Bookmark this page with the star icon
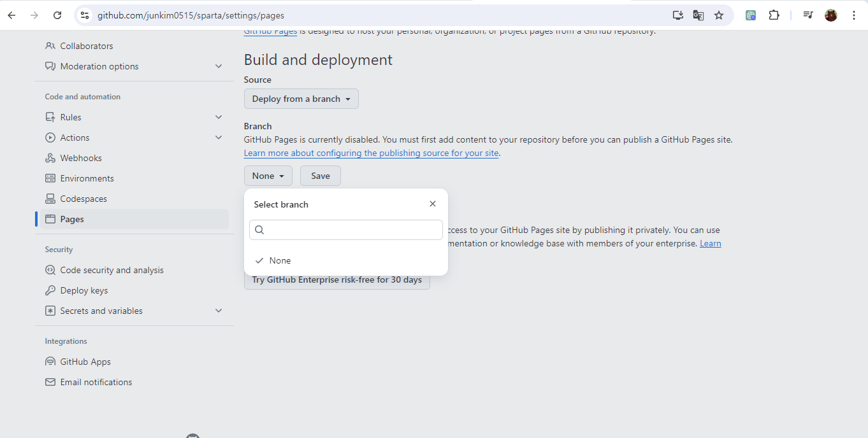 coord(719,15)
